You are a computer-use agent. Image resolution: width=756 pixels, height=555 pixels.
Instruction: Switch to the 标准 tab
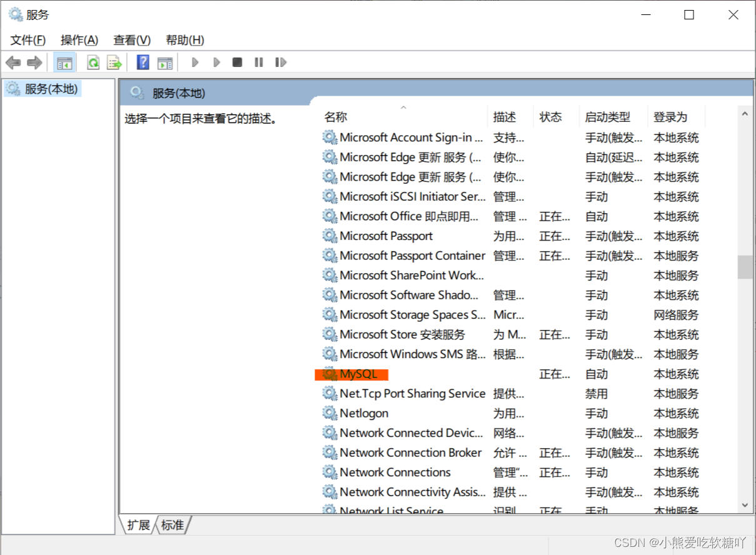pyautogui.click(x=173, y=525)
